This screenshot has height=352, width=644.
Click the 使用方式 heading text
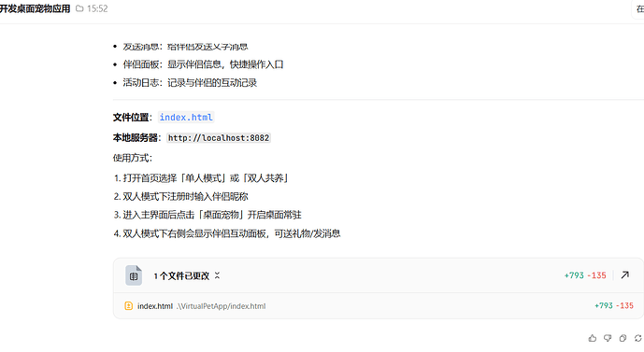(x=133, y=158)
